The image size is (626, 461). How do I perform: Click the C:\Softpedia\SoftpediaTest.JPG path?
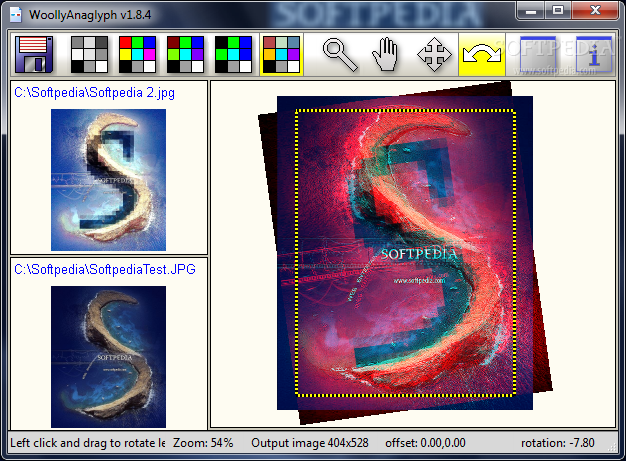tap(105, 269)
